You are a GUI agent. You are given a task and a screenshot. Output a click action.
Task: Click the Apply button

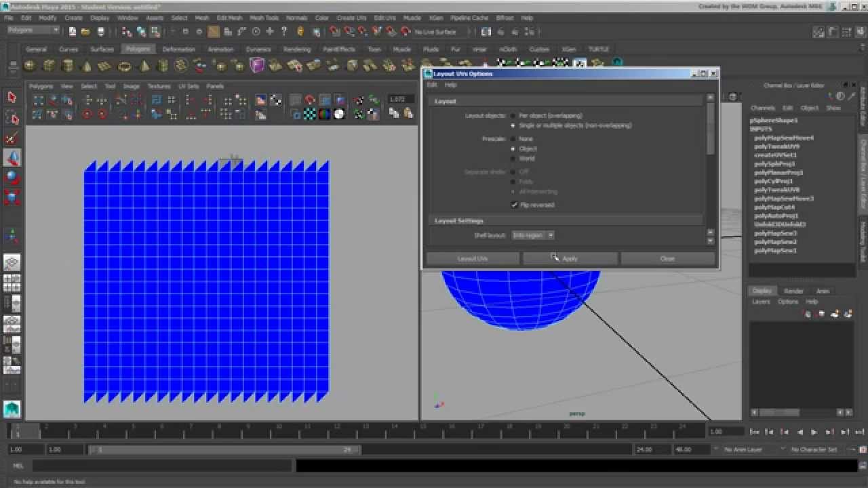click(570, 258)
